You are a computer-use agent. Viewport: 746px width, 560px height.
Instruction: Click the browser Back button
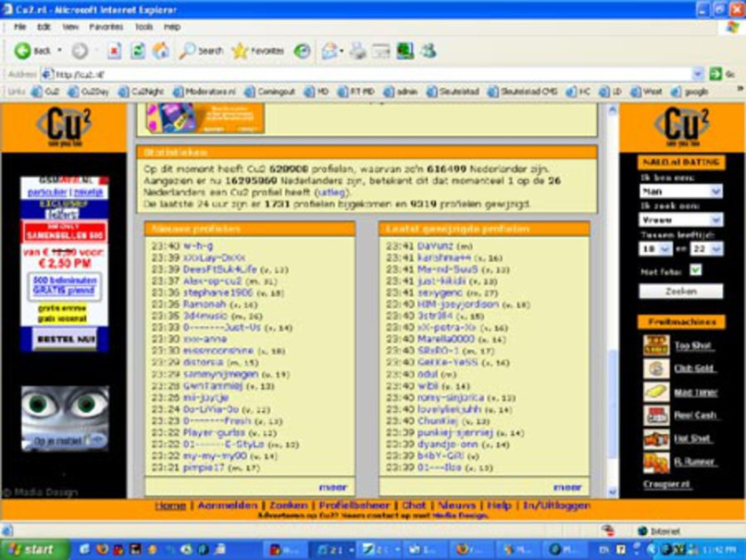[33, 51]
